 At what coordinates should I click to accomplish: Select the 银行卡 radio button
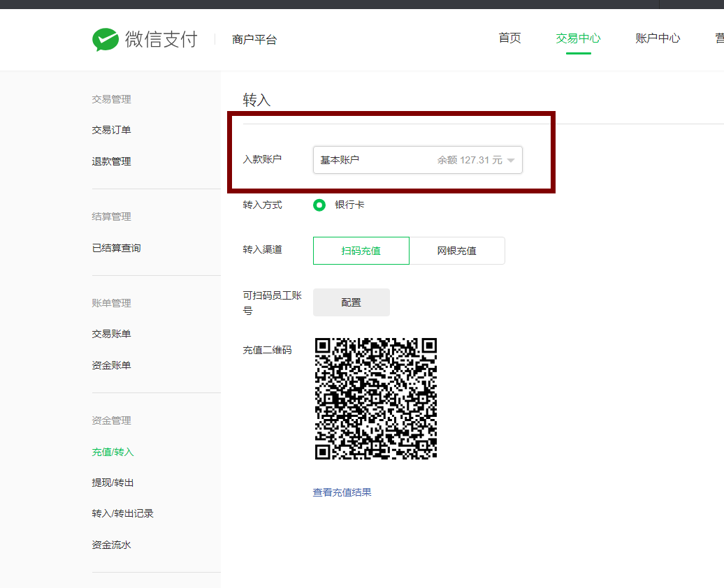pos(319,205)
